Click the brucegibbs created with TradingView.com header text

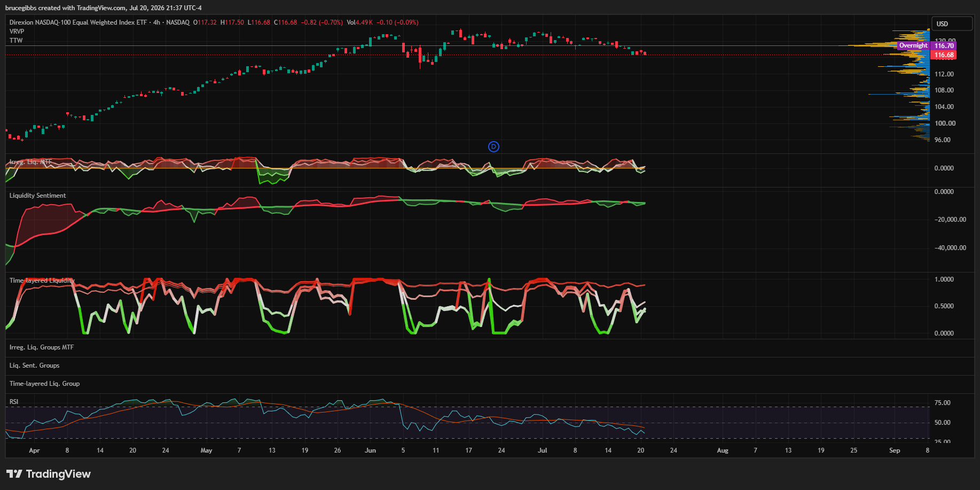pyautogui.click(x=104, y=8)
